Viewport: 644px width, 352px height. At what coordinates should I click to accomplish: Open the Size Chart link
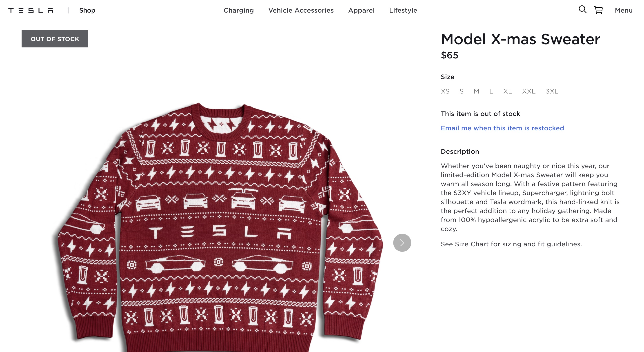[x=471, y=244]
